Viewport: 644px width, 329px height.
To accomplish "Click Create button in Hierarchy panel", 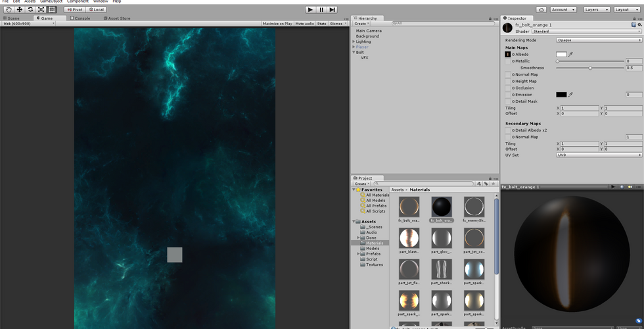I will coord(361,24).
